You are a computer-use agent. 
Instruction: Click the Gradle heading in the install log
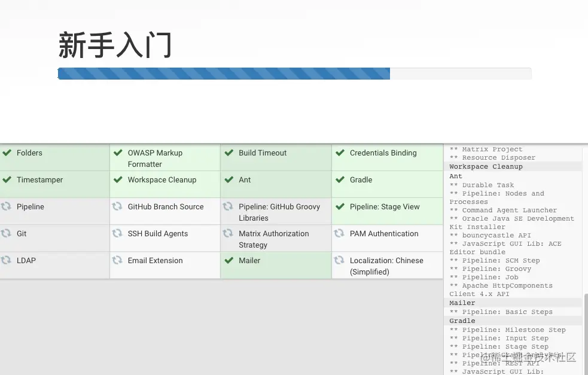[x=462, y=321]
